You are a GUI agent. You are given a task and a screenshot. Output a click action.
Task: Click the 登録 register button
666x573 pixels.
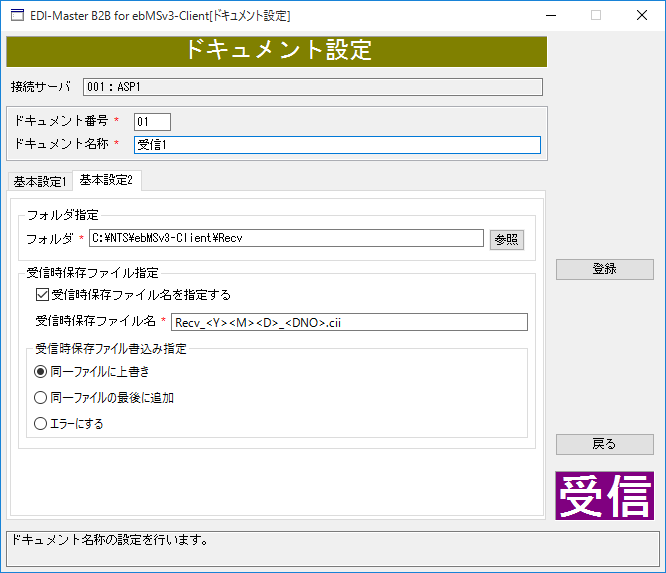604,269
